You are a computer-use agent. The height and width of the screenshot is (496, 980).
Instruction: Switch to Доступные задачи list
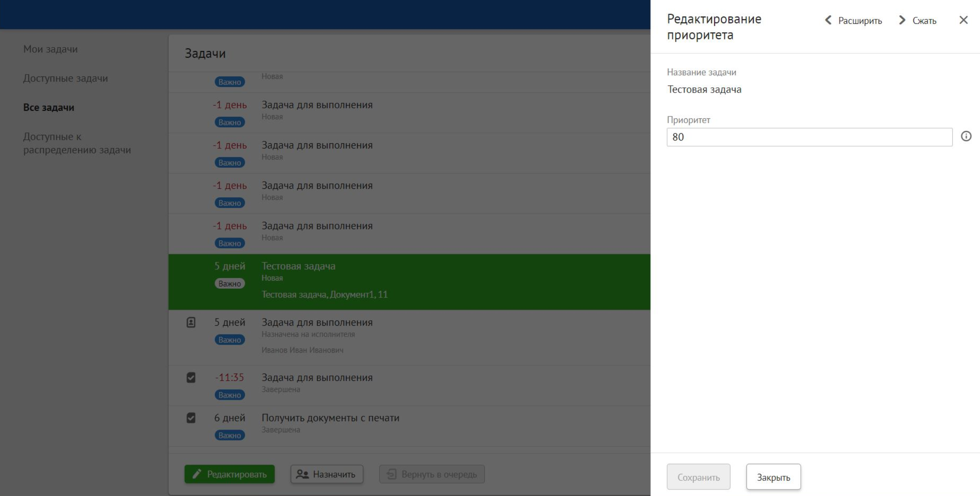[x=65, y=78]
